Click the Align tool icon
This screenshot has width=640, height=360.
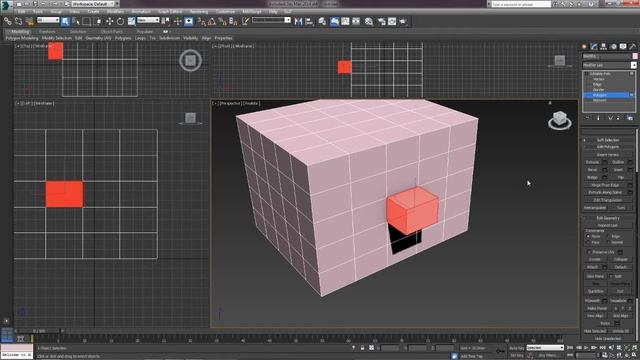[309, 21]
